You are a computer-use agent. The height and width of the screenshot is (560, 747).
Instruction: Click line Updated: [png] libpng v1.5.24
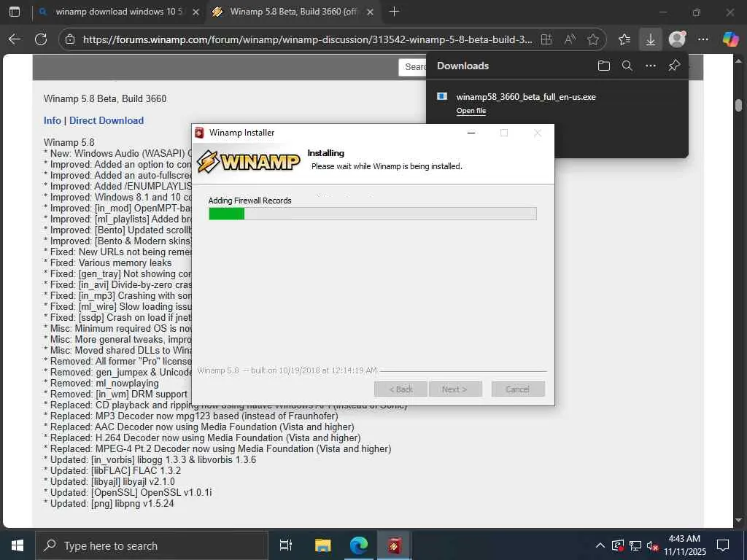coord(109,503)
